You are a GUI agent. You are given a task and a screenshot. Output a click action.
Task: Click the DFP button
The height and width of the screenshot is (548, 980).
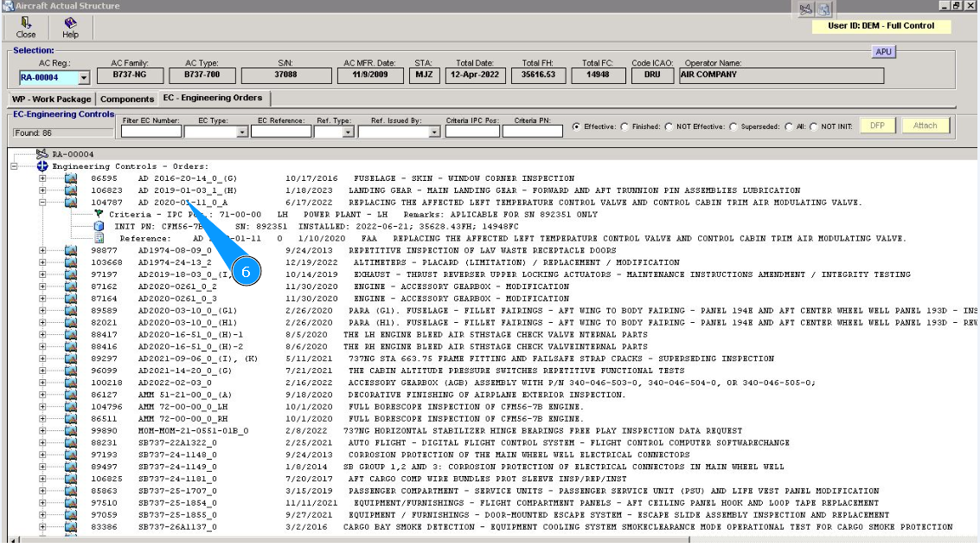click(x=877, y=126)
